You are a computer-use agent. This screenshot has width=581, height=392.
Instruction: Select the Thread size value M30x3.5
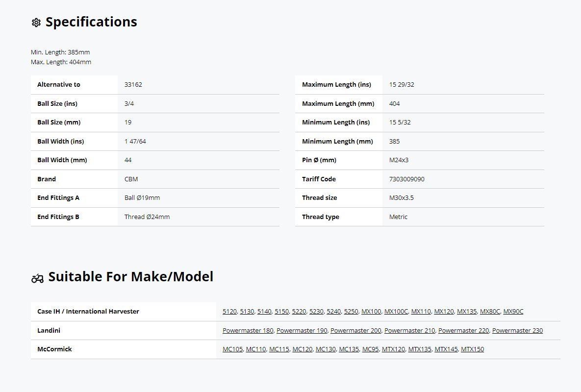[x=401, y=197]
